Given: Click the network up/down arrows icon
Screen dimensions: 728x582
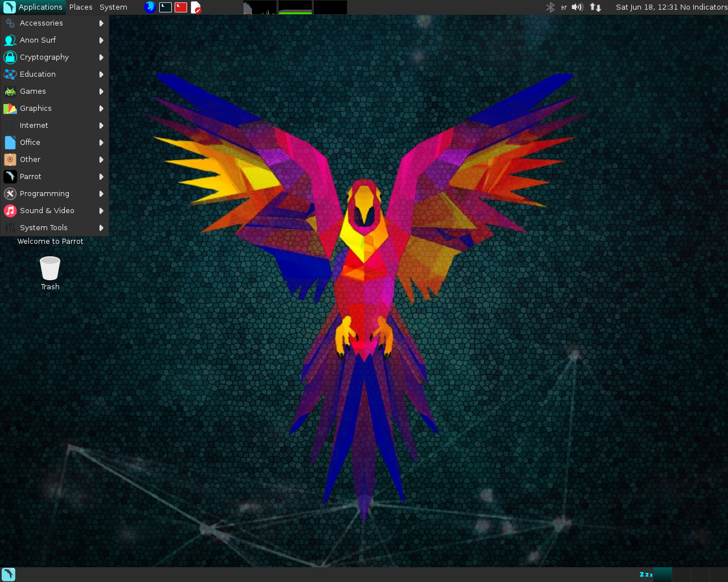Looking at the screenshot, I should (x=595, y=7).
